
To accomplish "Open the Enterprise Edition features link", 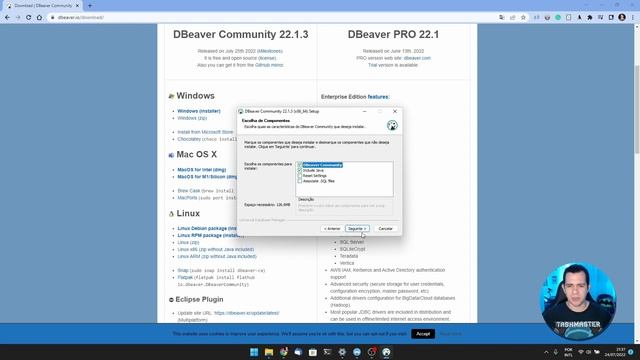I will tap(378, 97).
